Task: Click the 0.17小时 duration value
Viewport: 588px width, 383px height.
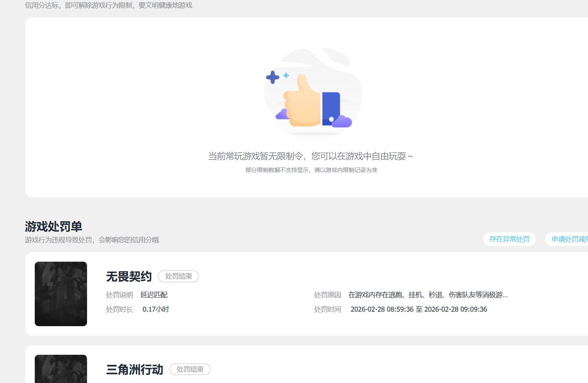Action: pos(156,309)
